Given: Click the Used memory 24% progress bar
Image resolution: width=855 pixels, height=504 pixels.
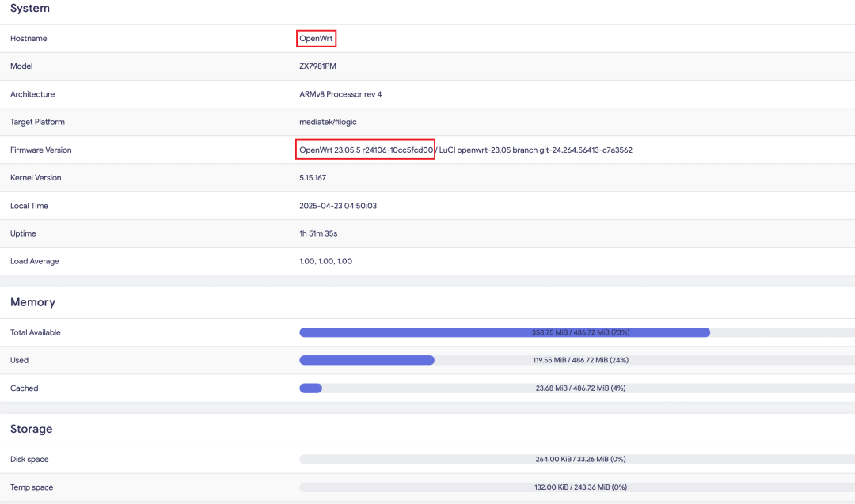Looking at the screenshot, I should [577, 360].
